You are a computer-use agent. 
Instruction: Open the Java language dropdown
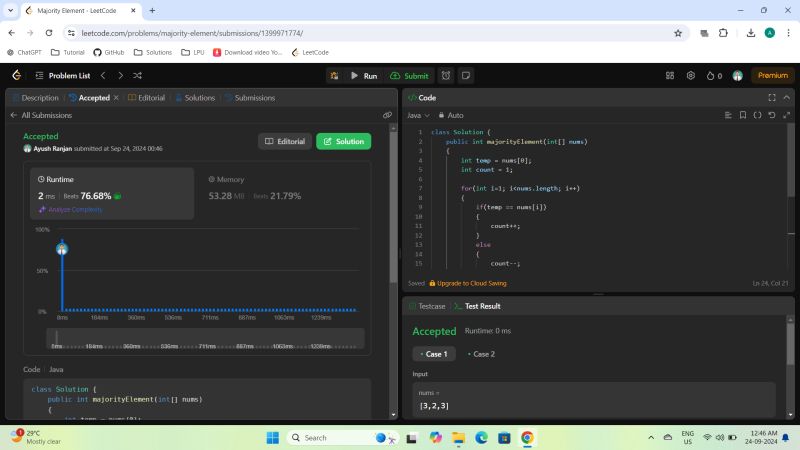(x=417, y=115)
